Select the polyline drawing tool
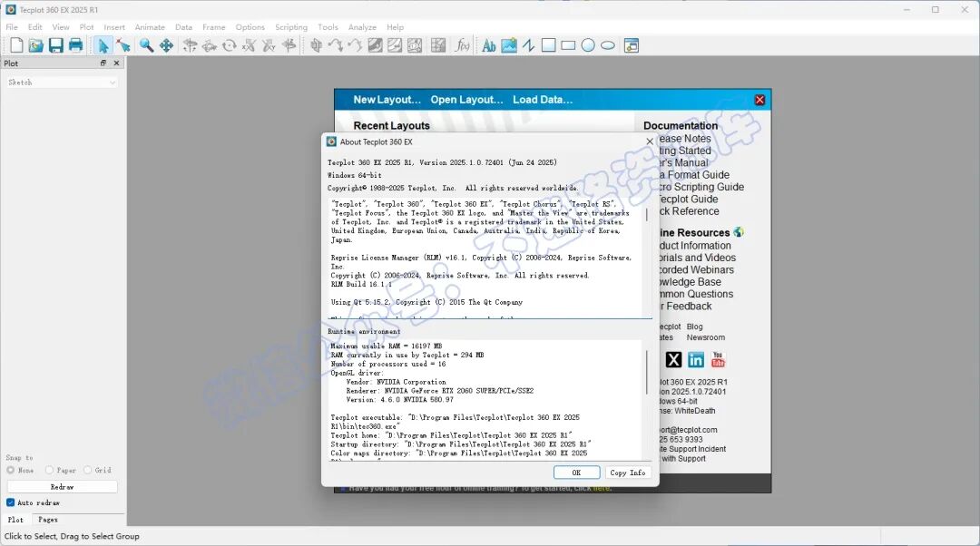This screenshot has width=980, height=546. pyautogui.click(x=529, y=45)
